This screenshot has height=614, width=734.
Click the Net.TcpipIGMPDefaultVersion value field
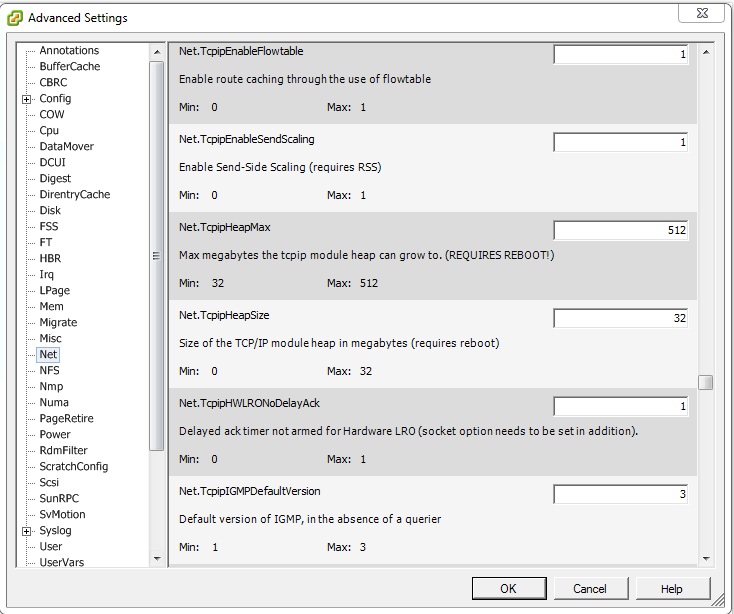(x=621, y=494)
